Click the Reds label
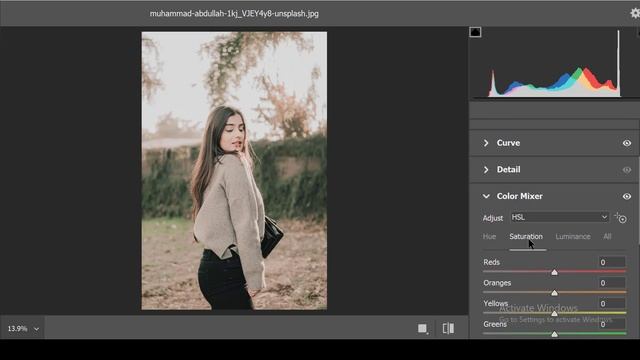 (x=491, y=262)
